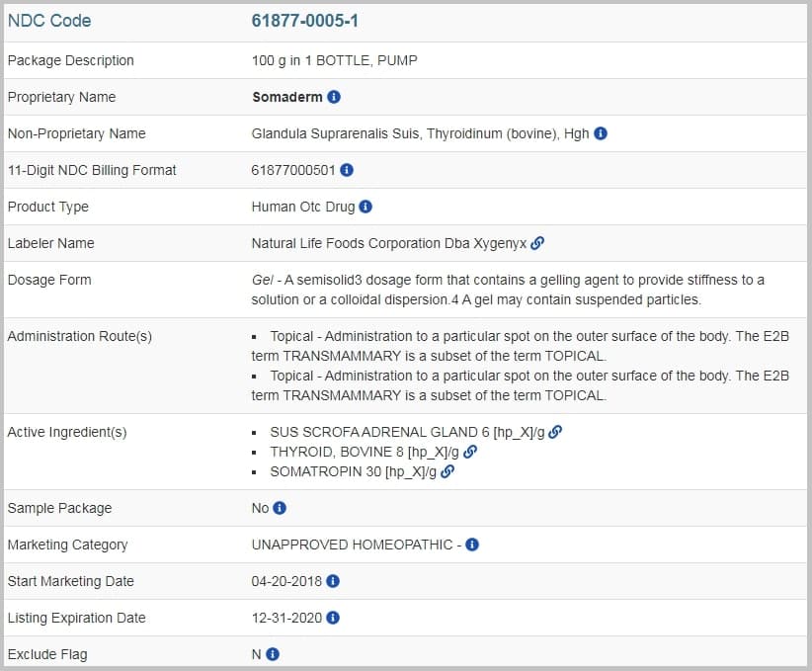Click info icon next to 61877000501
The height and width of the screenshot is (671, 812).
347,170
